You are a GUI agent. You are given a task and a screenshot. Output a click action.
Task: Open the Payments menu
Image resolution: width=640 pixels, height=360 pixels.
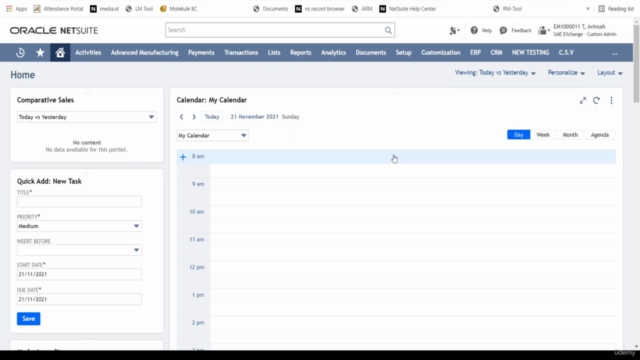pyautogui.click(x=201, y=53)
